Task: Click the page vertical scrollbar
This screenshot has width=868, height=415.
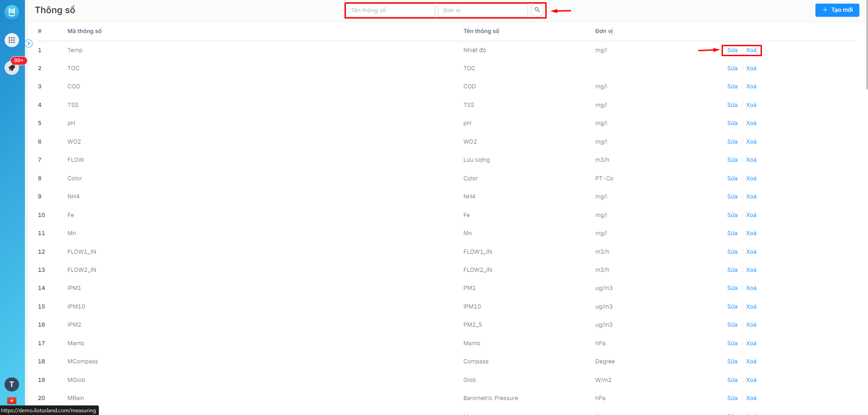Action: [x=866, y=45]
